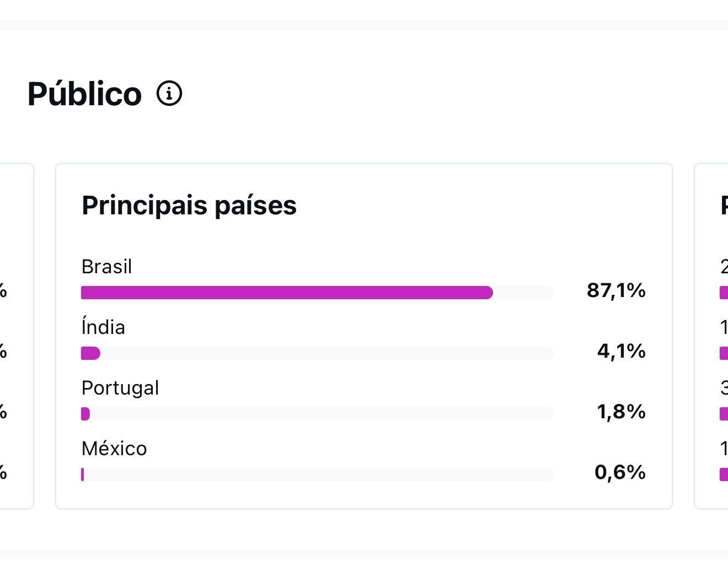
Task: Click the Índia percentage bar
Action: point(90,353)
